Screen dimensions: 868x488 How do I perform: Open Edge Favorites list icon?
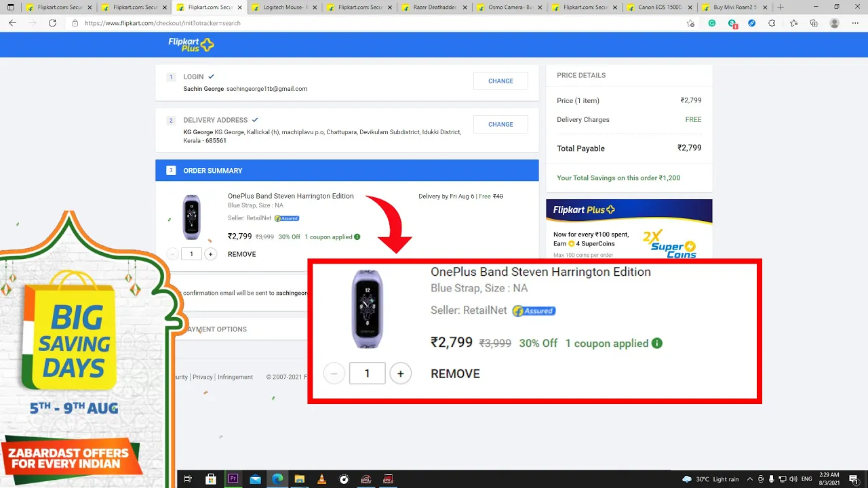pyautogui.click(x=793, y=23)
